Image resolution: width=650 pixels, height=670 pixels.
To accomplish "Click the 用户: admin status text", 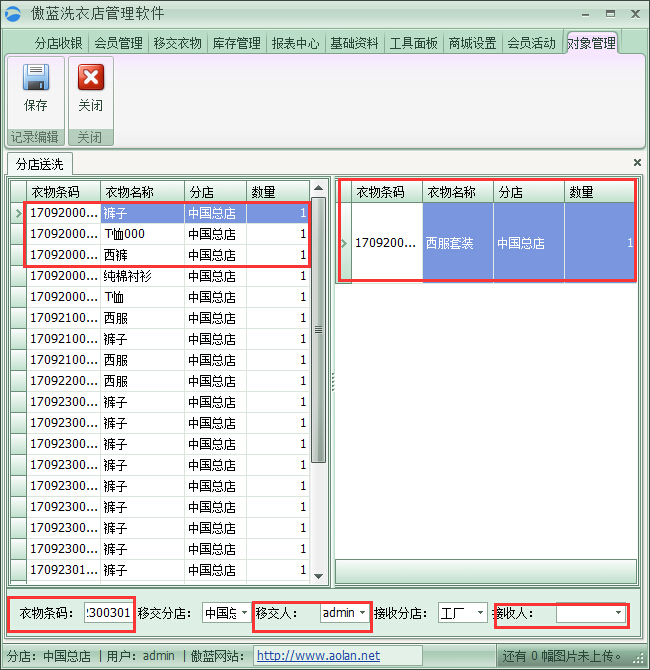I will [x=141, y=656].
